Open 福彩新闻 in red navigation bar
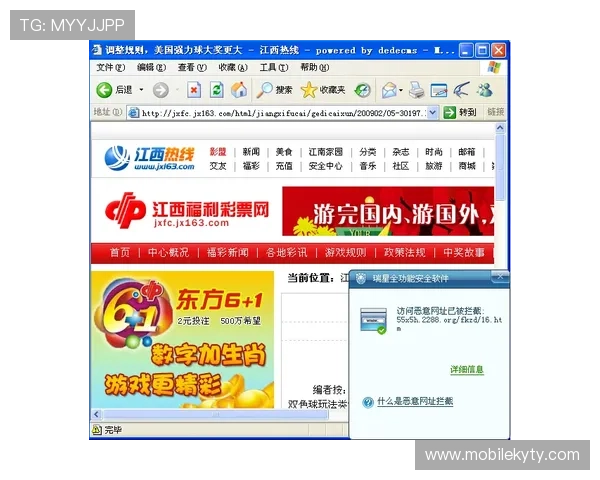 pos(228,253)
